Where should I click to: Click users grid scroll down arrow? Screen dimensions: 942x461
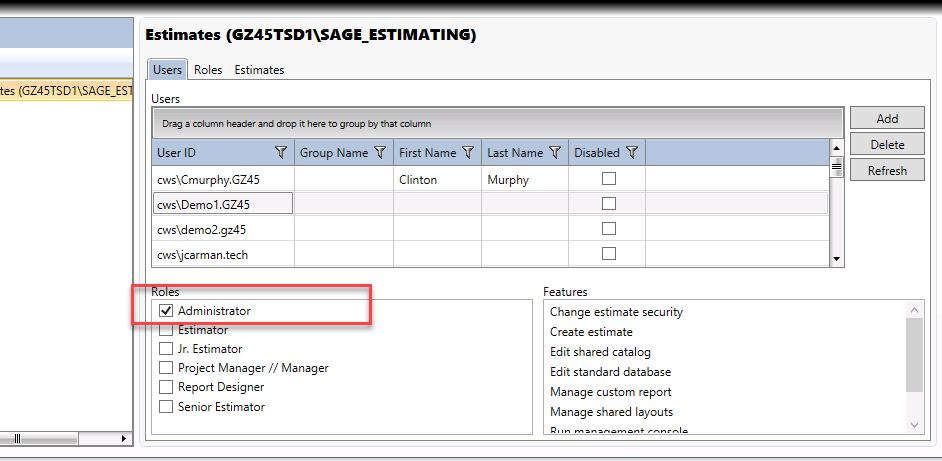click(x=836, y=259)
